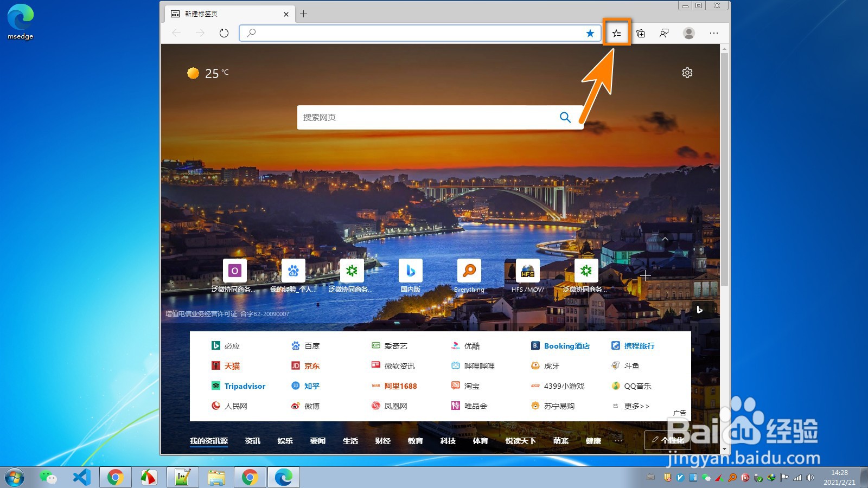
Task: Open the 天猫 link
Action: [x=226, y=366]
